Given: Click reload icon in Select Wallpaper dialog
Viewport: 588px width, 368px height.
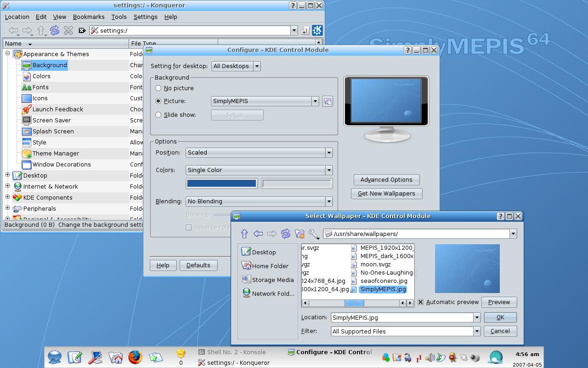Looking at the screenshot, I should click(286, 234).
